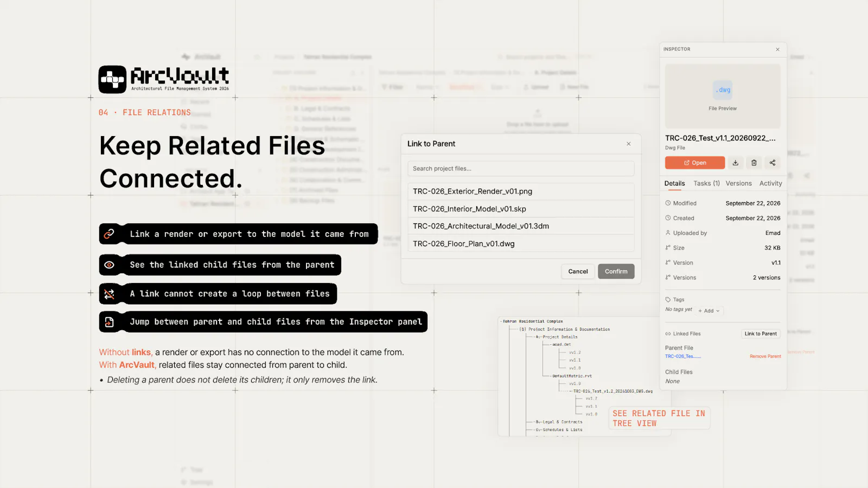The image size is (868, 488).
Task: Click the .dwg file preview thumbnail
Action: (723, 96)
